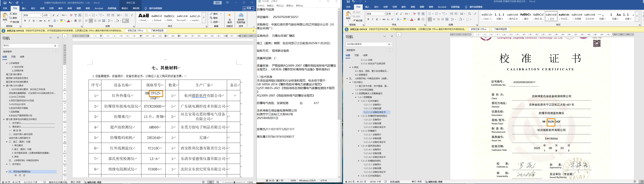This screenshot has height=184, width=644.
Task: Open the 选择 dropdown in the 谈判文件 editing group
Action: point(215,22)
